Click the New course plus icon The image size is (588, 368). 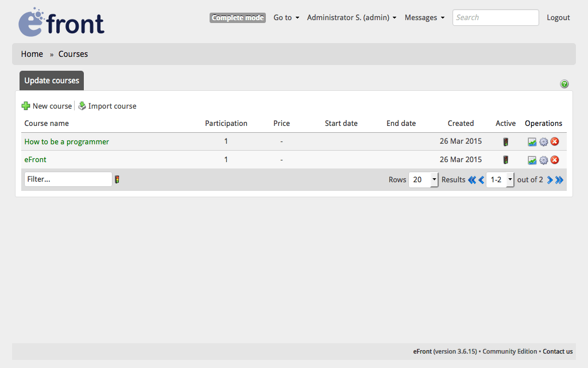(25, 106)
